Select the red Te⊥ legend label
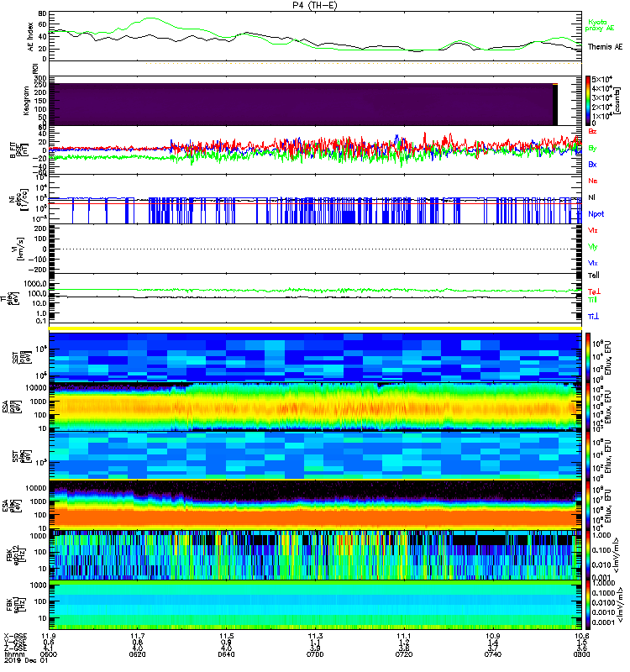Viewport: 630px width, 672px height. point(594,291)
